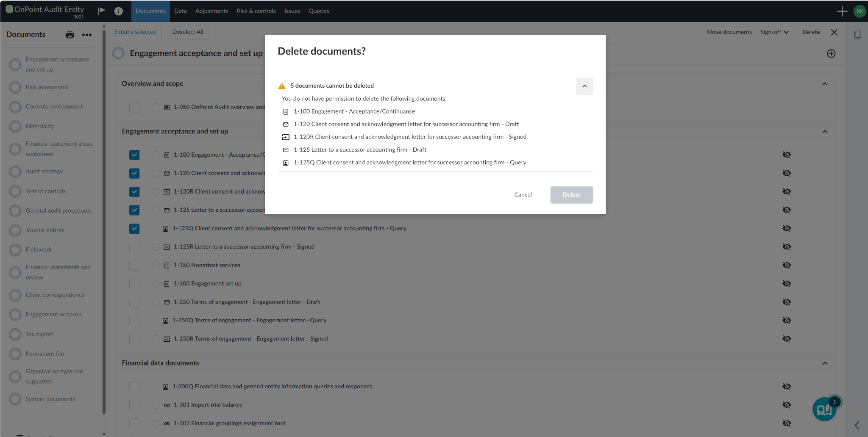
Task: Collapse the cannot-be-deleted warning in the dialog
Action: (584, 86)
